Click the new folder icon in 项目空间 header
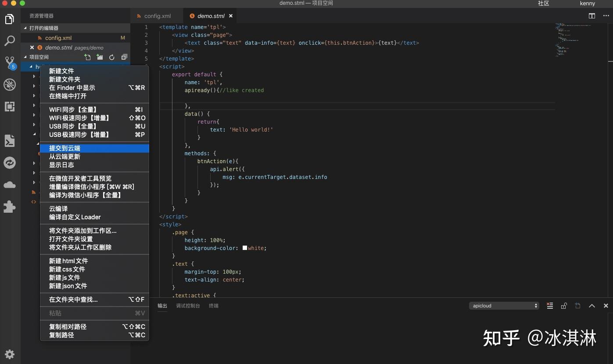 coord(100,57)
